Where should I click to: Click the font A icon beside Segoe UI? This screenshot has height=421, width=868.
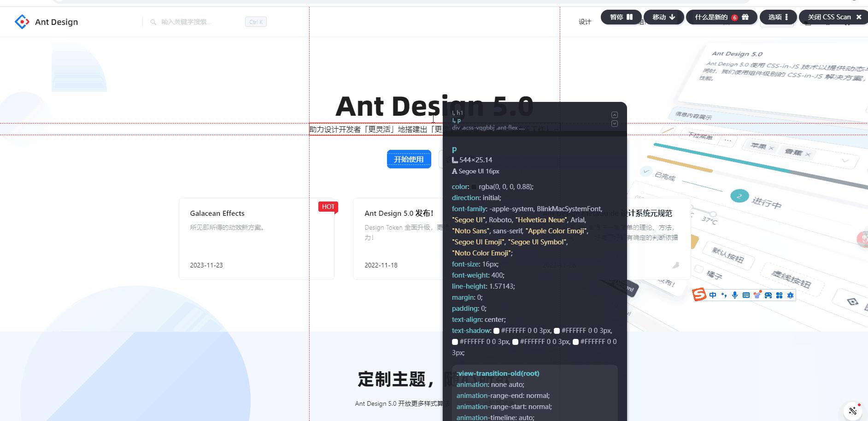[455, 171]
